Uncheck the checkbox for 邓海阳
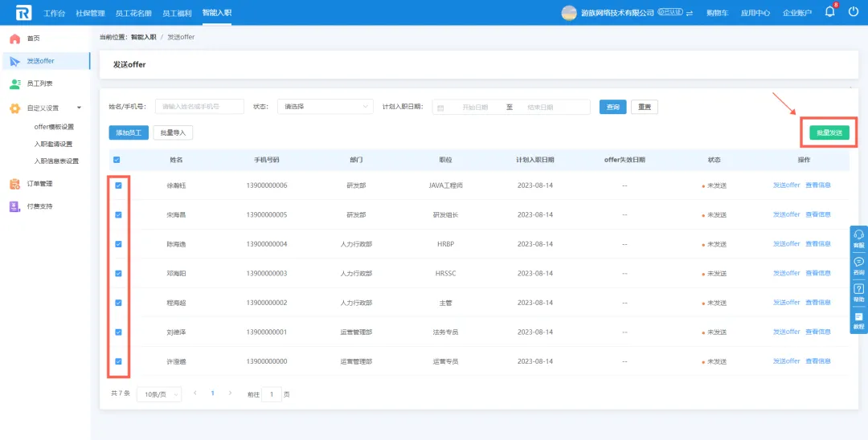Screen dimensions: 868x440 tap(118, 273)
